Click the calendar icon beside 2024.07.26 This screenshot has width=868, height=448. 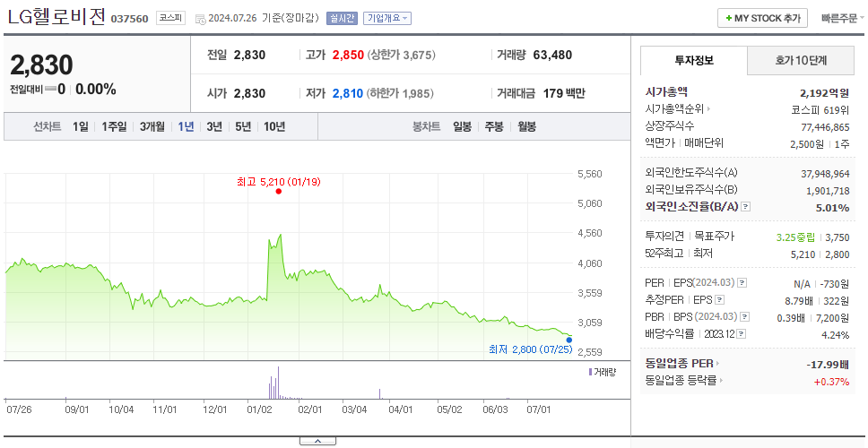coord(200,18)
